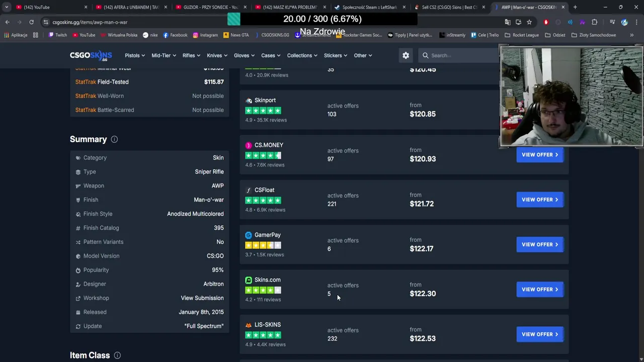Go back with browser back arrow

pos(7,22)
